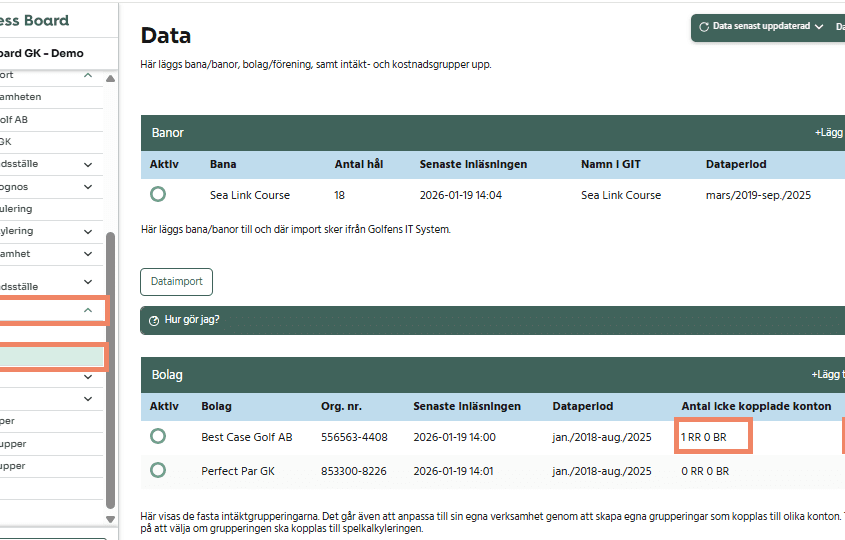
Task: Click +Lägg in the Banor header
Action: click(x=829, y=132)
